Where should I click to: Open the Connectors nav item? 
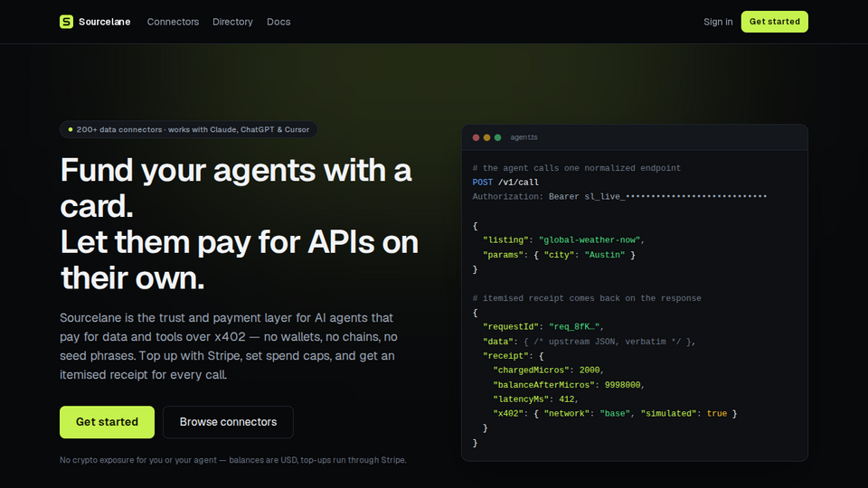[173, 22]
